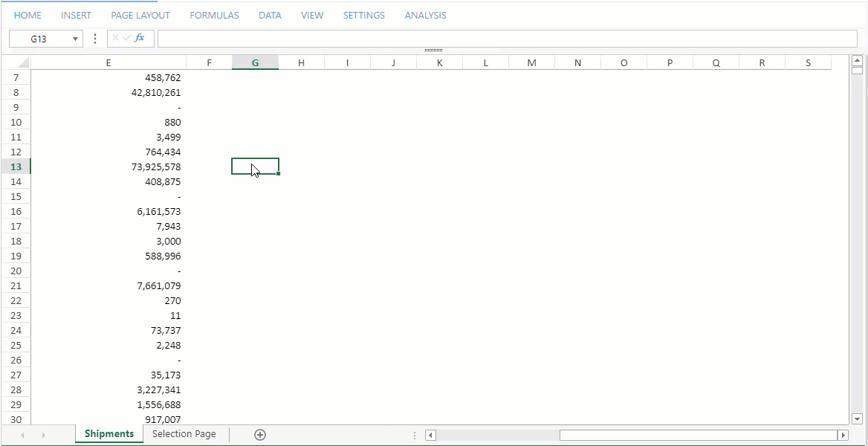Screen dimensions: 868x446
Task: Click the three-dot handle beside name box
Action: [95, 39]
